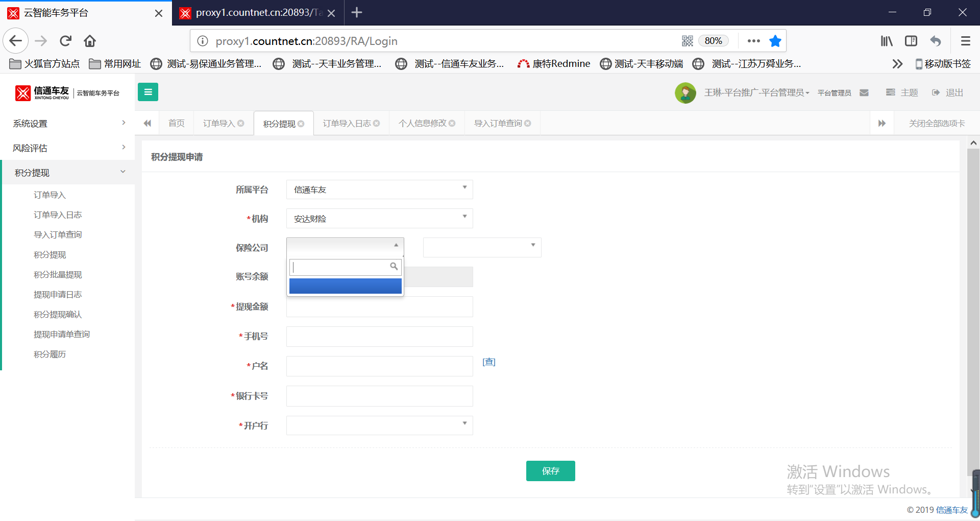Close the 订单导入日志 tab
Image resolution: width=980 pixels, height=521 pixels.
(x=377, y=123)
